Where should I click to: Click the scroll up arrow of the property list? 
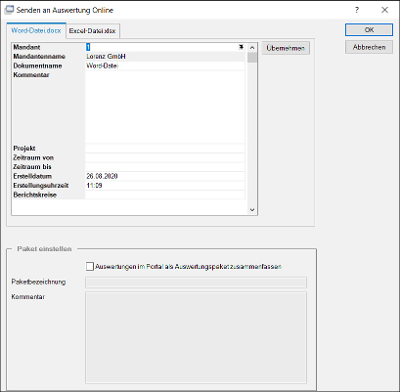(x=252, y=48)
